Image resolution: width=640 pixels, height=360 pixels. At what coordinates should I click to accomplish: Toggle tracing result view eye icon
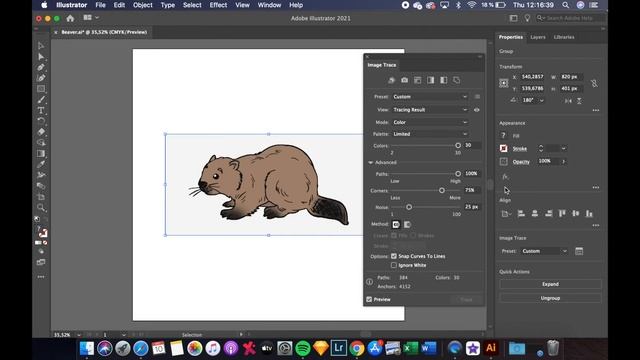pyautogui.click(x=477, y=110)
